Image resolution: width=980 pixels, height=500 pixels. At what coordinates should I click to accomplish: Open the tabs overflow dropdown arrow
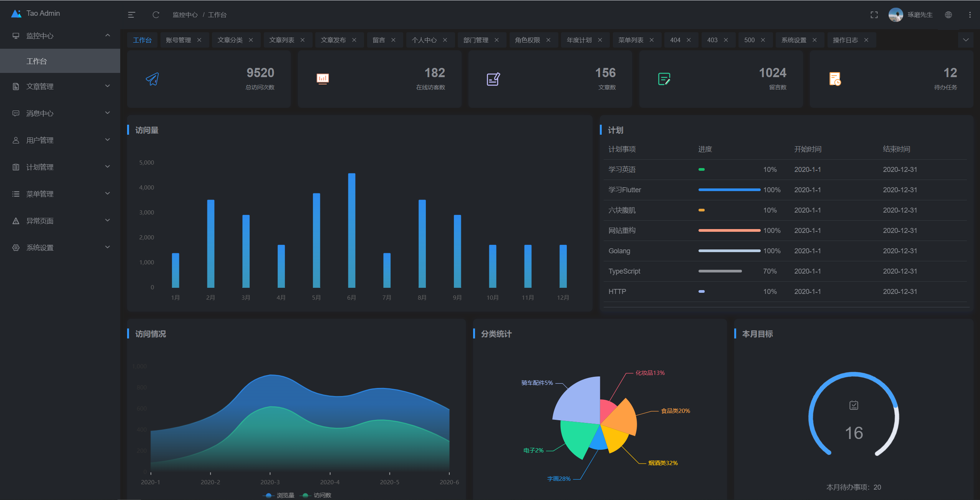click(965, 40)
